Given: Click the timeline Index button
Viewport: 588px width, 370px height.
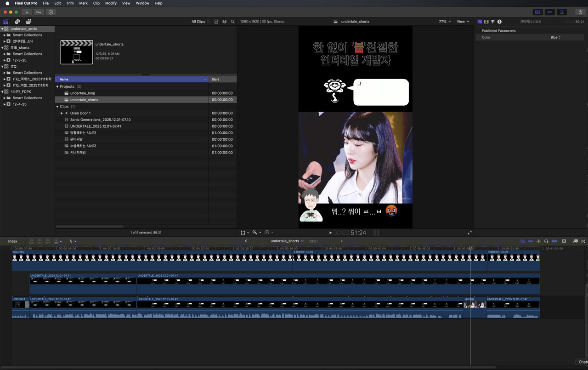Looking at the screenshot, I should 12,241.
